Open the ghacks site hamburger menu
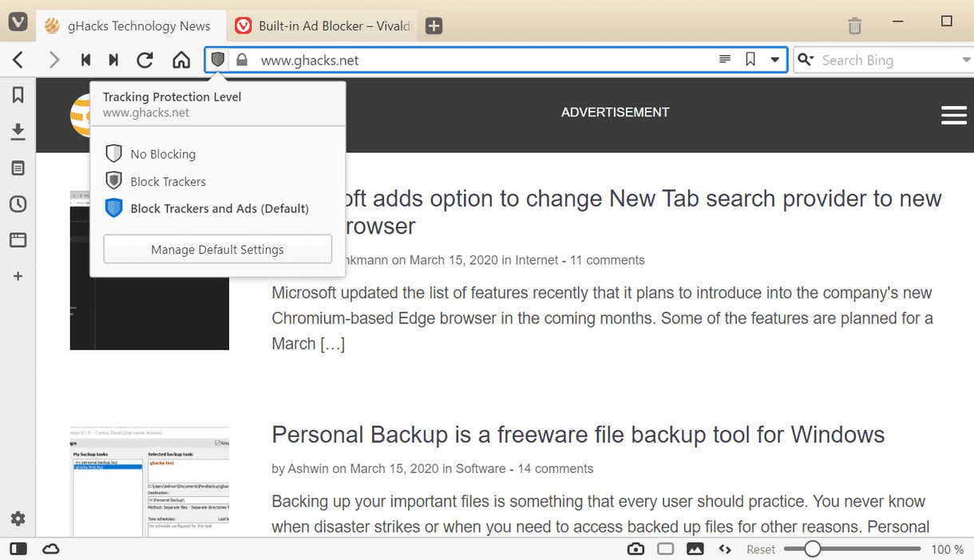Viewport: 974px width, 560px height. (954, 116)
